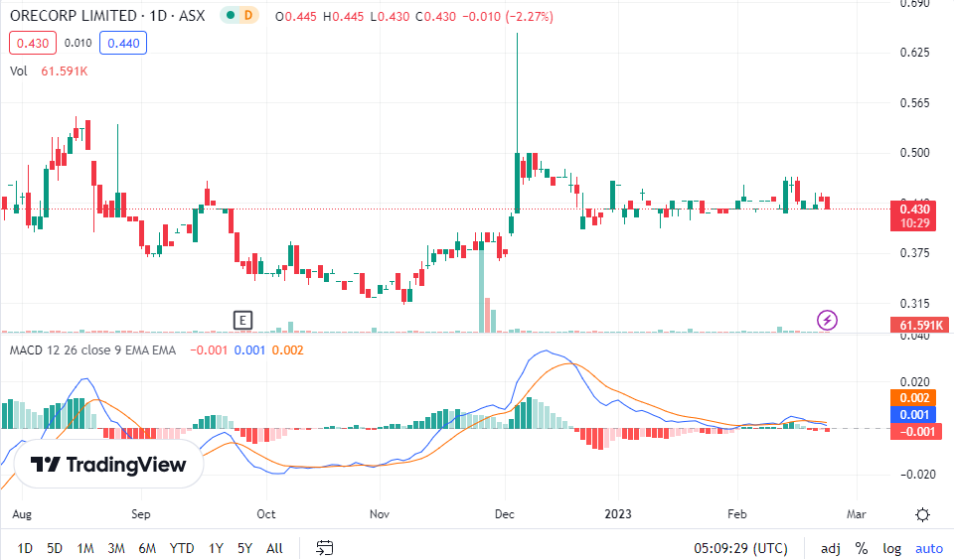Screen dimensions: 954x560
Task: Click the blue 0.440 buy price button
Action: tap(123, 43)
